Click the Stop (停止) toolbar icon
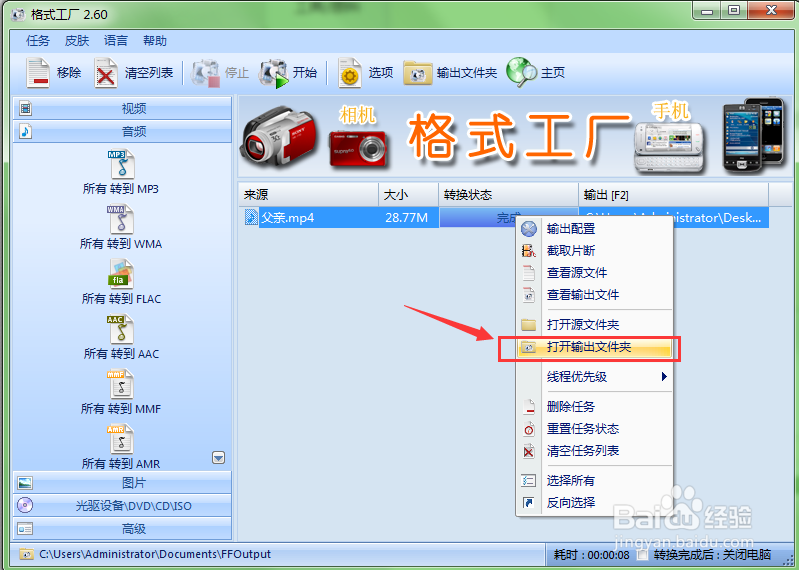799x570 pixels. click(205, 73)
